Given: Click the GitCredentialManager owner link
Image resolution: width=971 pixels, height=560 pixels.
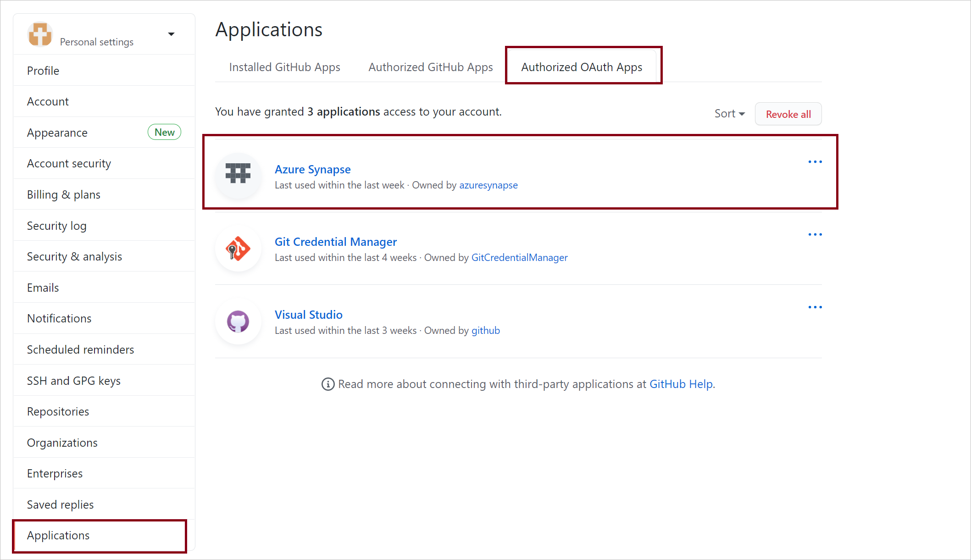Looking at the screenshot, I should [519, 257].
